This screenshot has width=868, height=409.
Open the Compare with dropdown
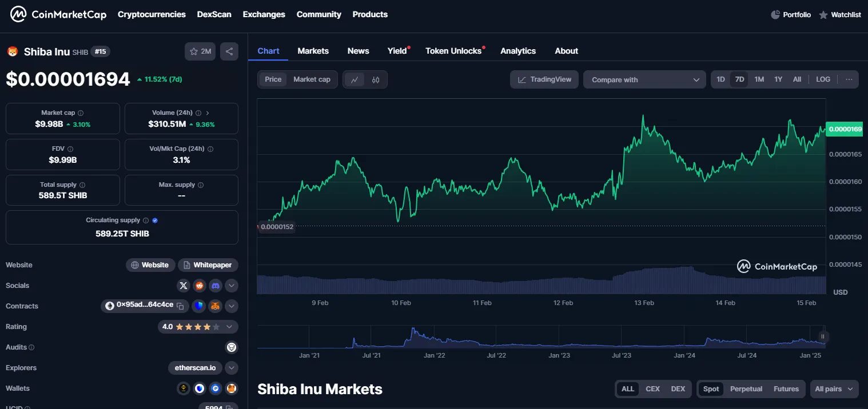pyautogui.click(x=644, y=79)
